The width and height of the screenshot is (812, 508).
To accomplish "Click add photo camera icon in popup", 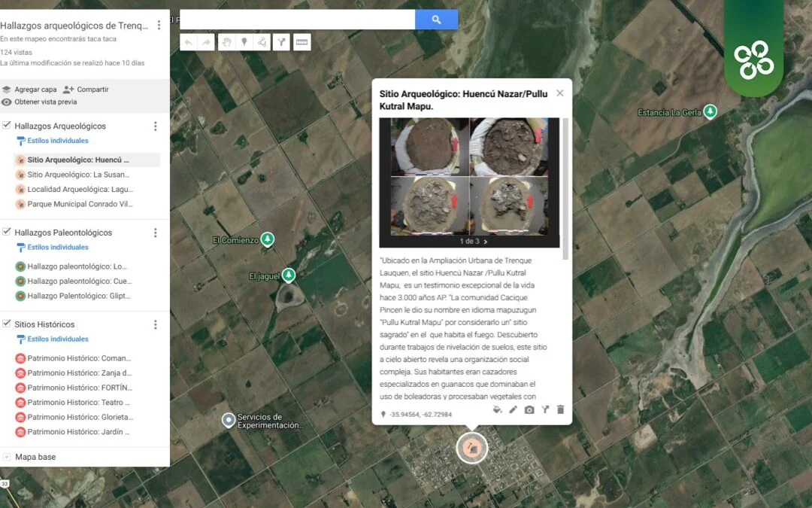I will click(529, 410).
